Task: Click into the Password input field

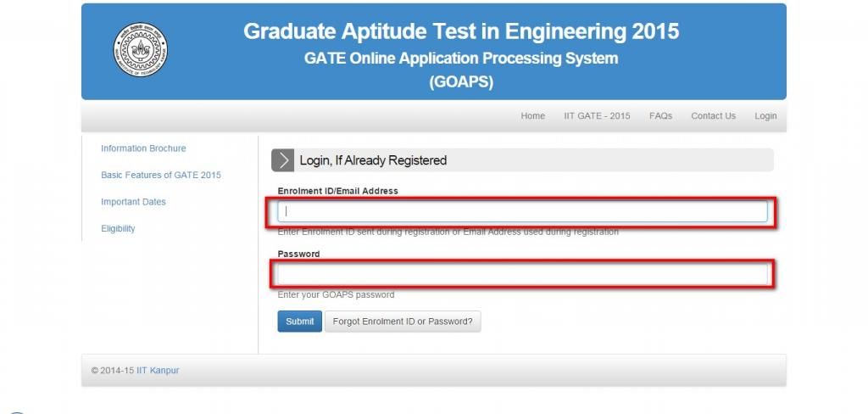Action: pos(522,274)
